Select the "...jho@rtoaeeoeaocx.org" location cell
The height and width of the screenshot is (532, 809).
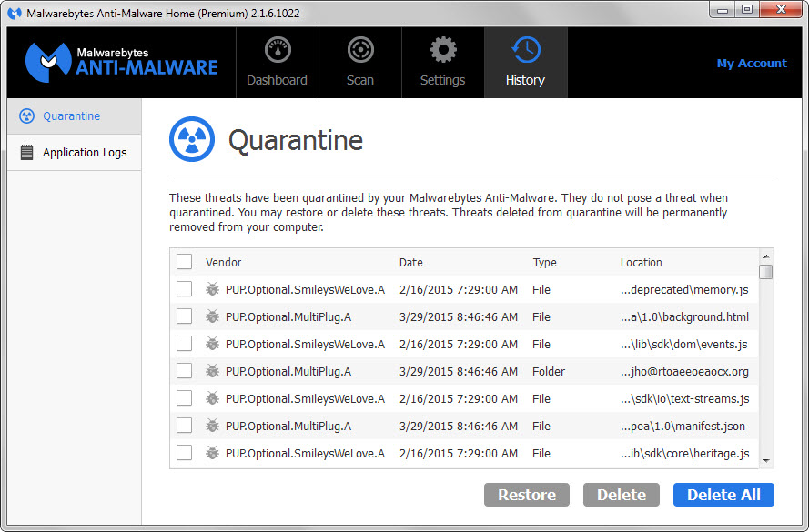click(684, 372)
